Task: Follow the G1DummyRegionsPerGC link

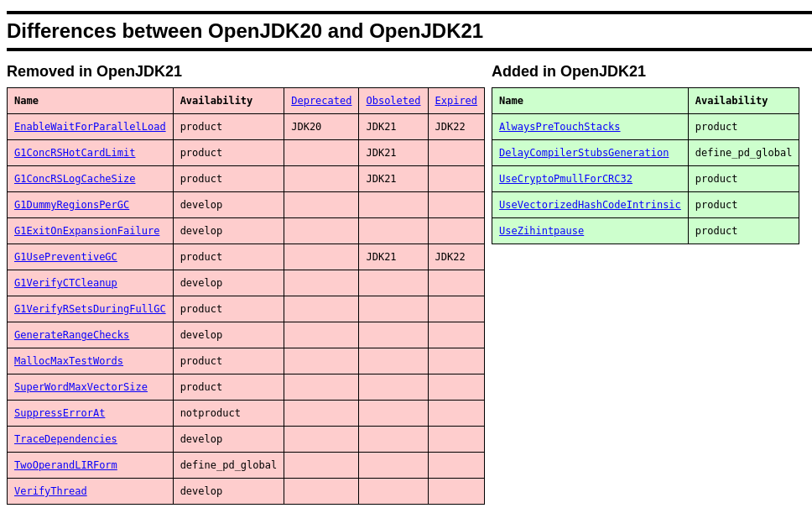Action: point(71,205)
